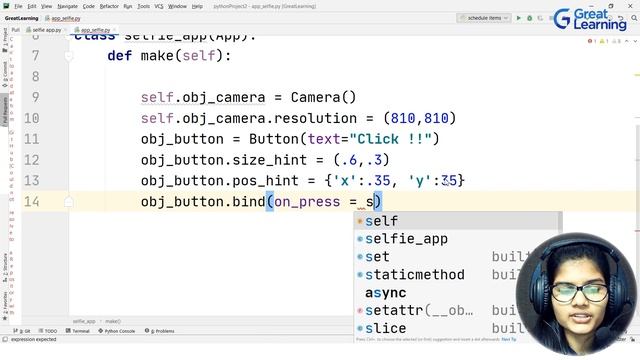The image size is (640, 360).
Task: Click PyCharm application icon in title bar
Action: pos(6,6)
